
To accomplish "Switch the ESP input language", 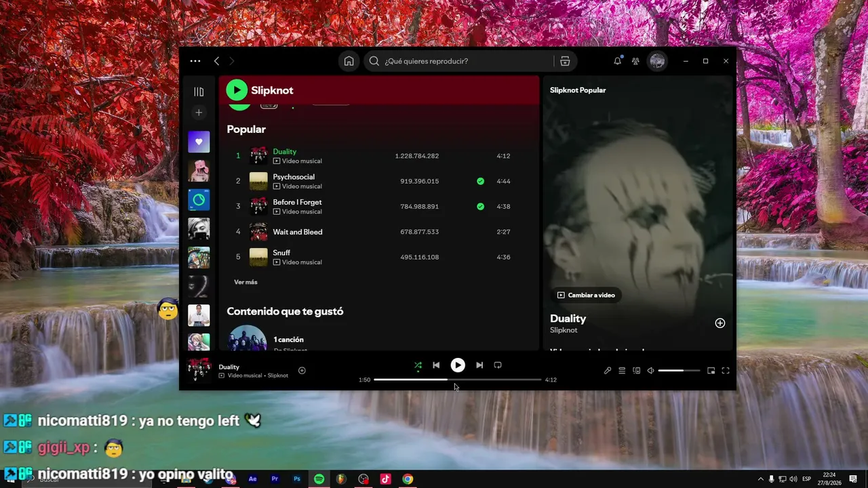I will [807, 479].
